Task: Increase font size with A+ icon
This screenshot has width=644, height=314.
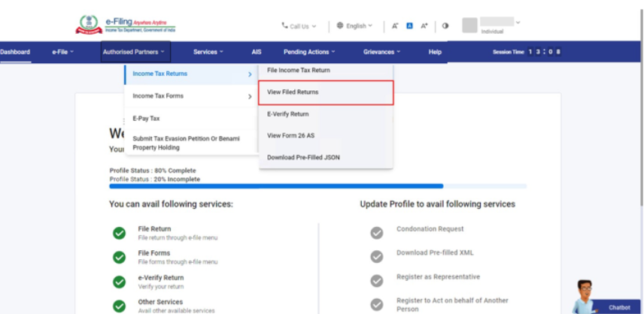Action: [x=424, y=26]
